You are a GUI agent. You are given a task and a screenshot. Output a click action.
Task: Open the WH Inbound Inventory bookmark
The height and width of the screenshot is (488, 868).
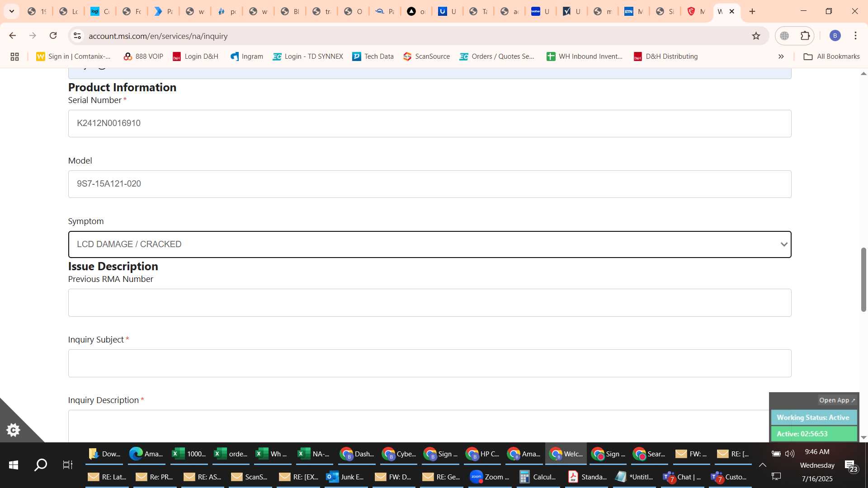[x=585, y=56]
